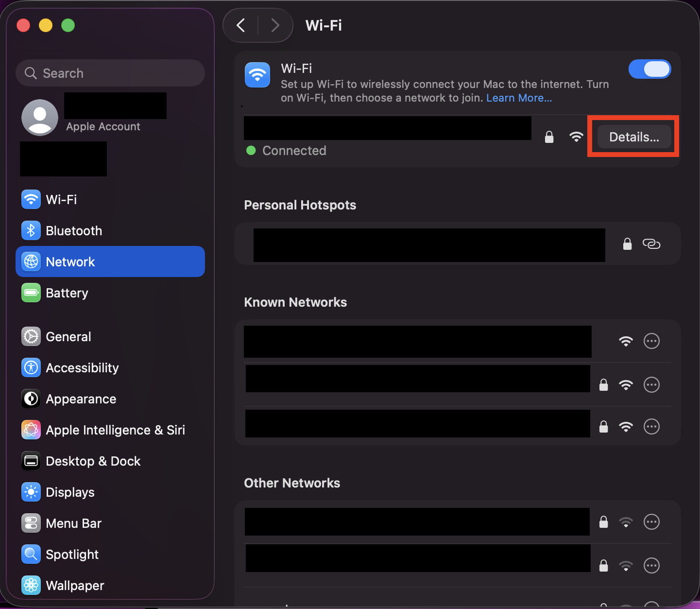Open options menu for first known network
700x609 pixels.
(x=651, y=341)
